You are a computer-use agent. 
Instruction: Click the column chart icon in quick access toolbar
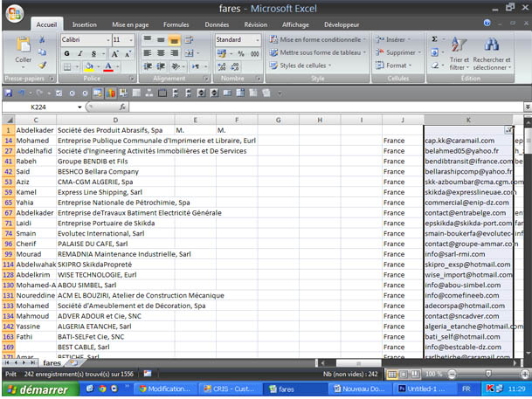tap(111, 93)
